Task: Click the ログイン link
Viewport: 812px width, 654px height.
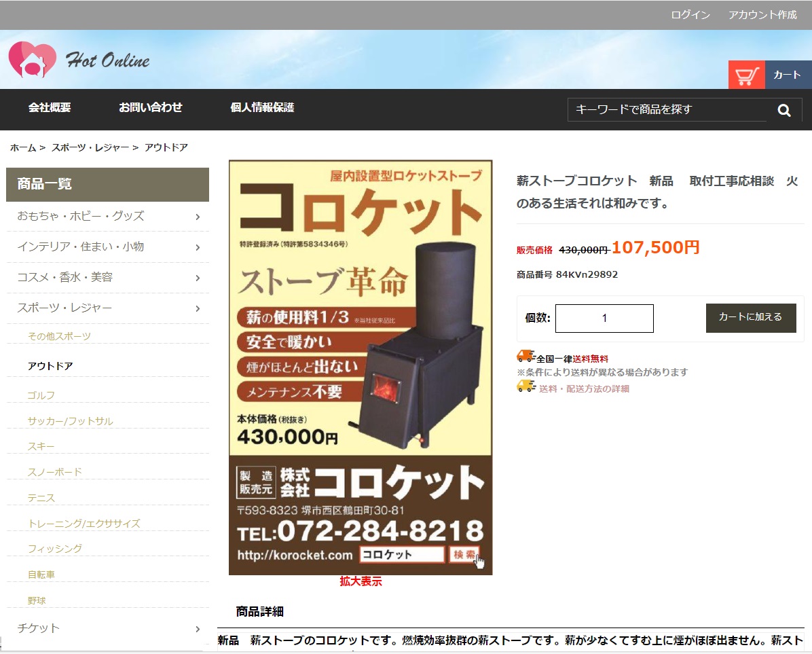Action: 690,15
